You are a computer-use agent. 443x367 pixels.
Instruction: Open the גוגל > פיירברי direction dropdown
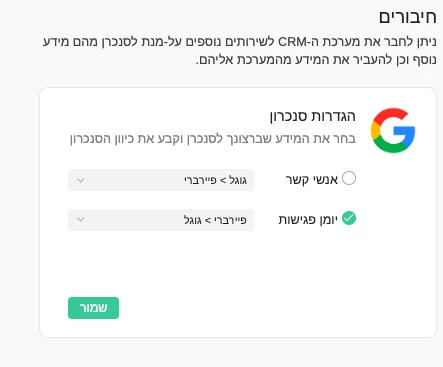click(161, 180)
